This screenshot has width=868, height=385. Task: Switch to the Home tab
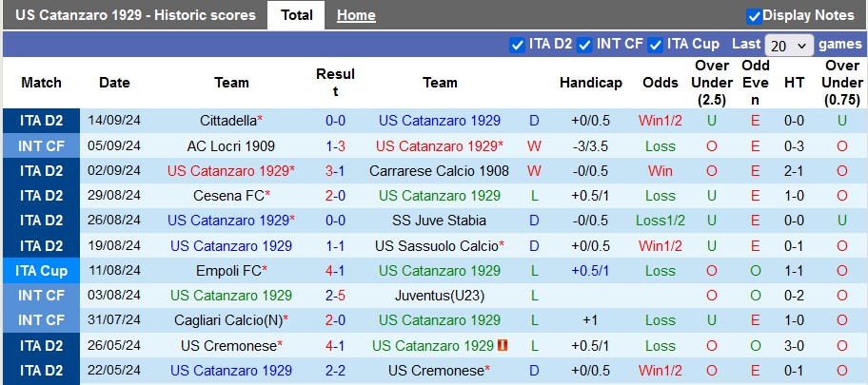click(356, 15)
